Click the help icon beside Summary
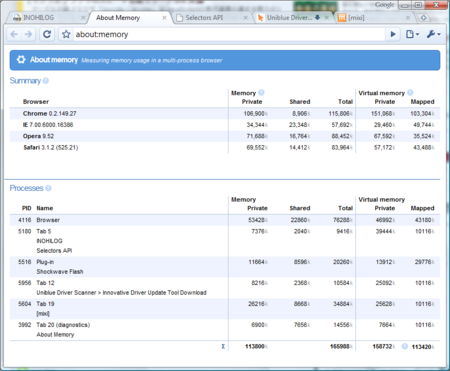This screenshot has width=450, height=371. (x=46, y=81)
